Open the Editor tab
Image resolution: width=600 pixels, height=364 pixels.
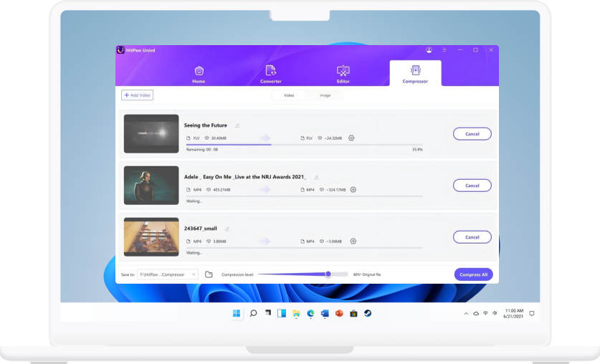(x=343, y=75)
